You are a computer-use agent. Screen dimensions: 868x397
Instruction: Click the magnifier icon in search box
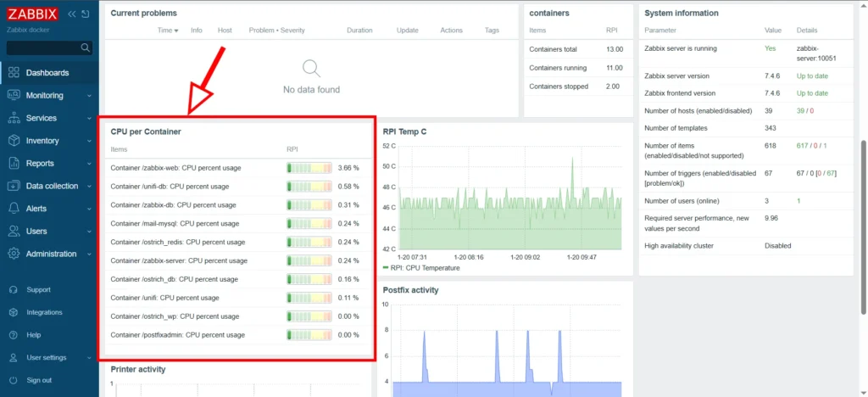click(x=85, y=48)
